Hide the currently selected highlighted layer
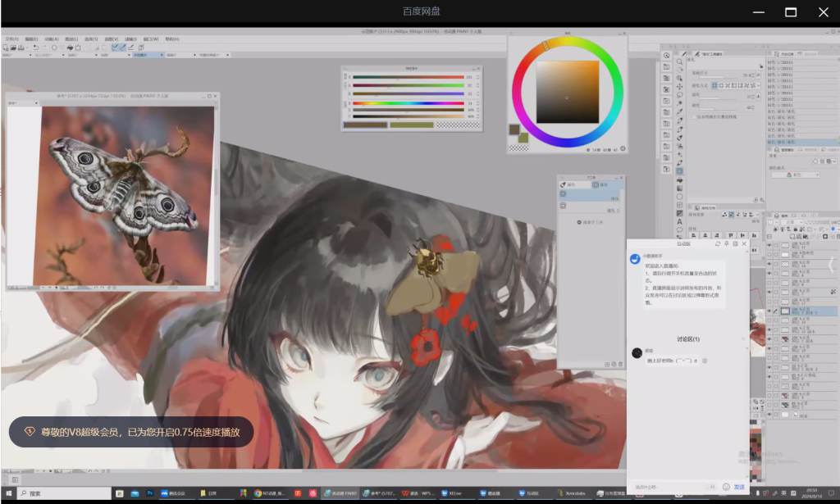 pos(769,311)
